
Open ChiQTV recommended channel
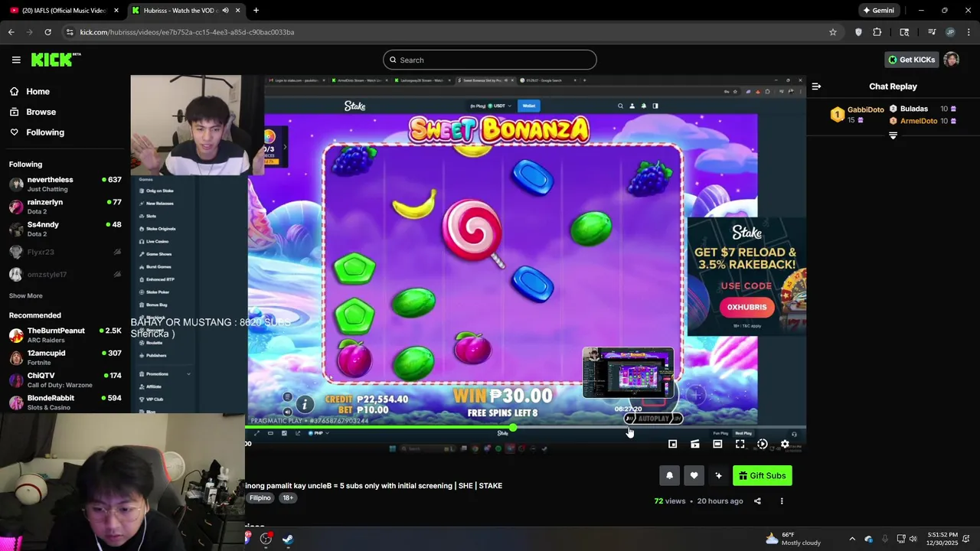65,380
